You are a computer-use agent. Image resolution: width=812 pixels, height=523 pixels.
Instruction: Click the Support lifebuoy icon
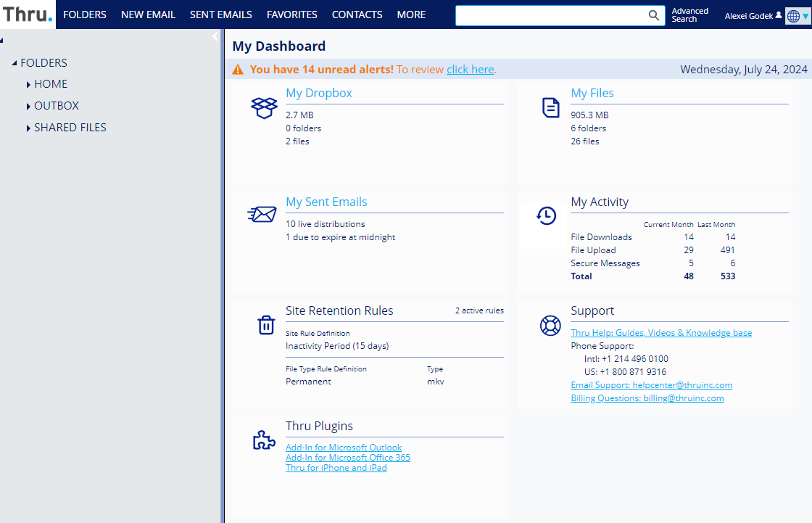[x=550, y=326]
